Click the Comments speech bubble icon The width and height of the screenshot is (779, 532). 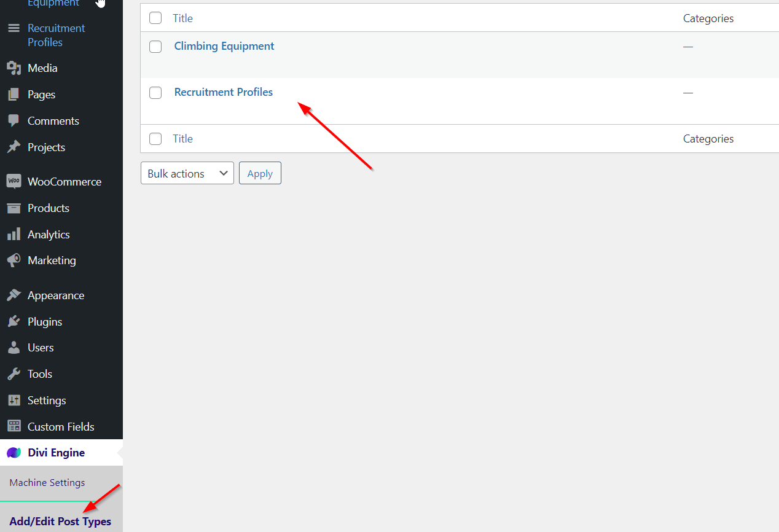click(x=14, y=121)
